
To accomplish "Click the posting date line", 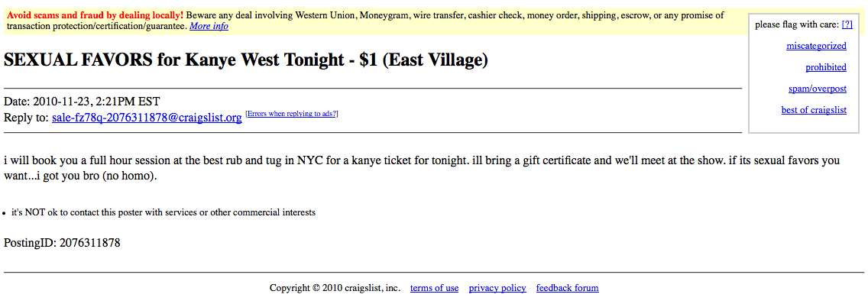I will pos(82,102).
